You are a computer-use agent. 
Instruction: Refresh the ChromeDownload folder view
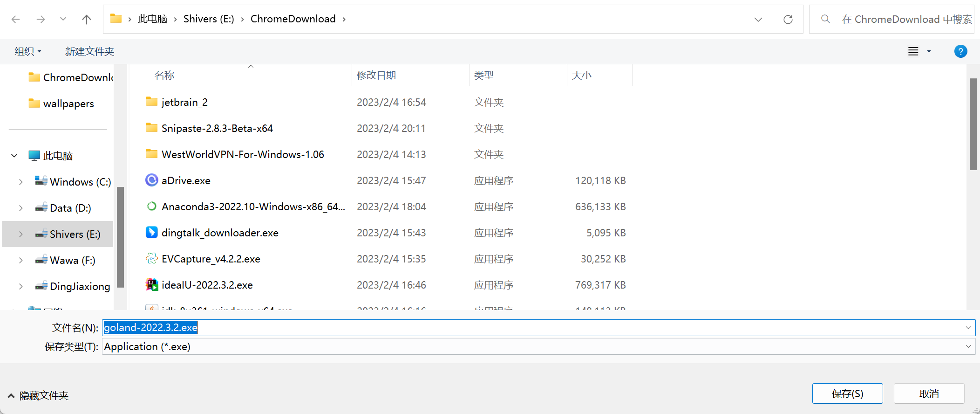[x=788, y=19]
